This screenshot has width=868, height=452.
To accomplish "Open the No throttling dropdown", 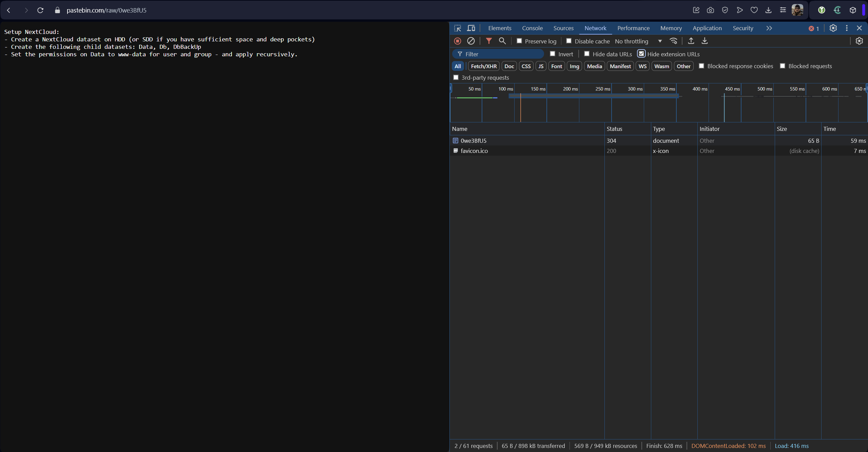I will pos(638,41).
